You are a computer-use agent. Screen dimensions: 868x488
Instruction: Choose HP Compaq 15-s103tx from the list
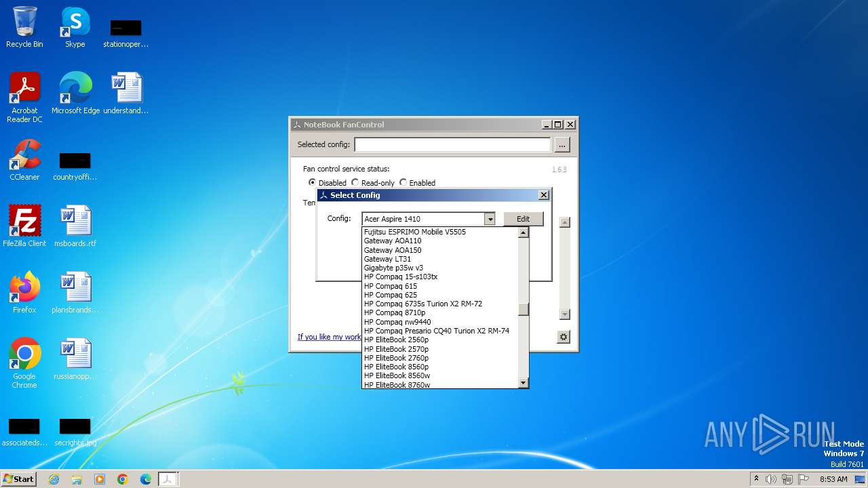click(x=440, y=277)
